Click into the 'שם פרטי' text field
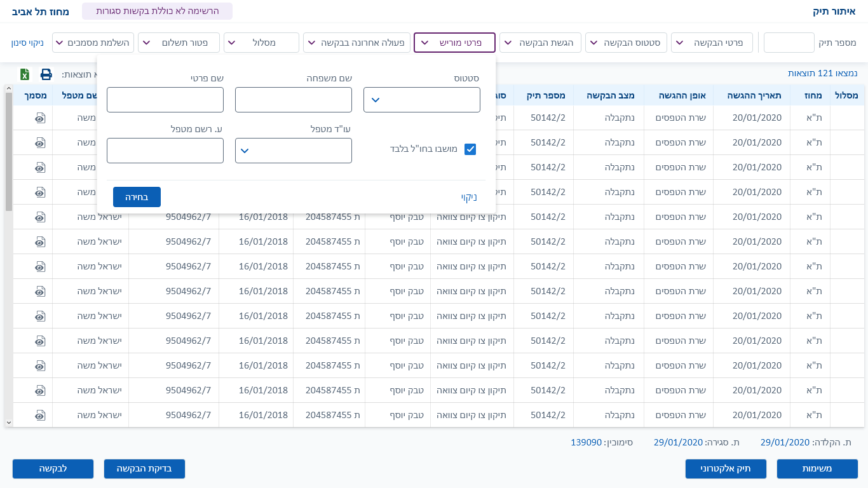Screen dimensions: 868x488 click(x=165, y=100)
